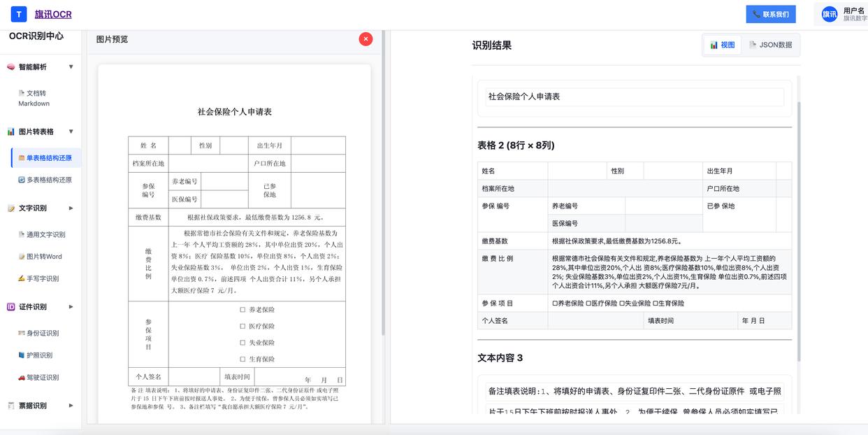Image resolution: width=868 pixels, height=435 pixels.
Task: Click the blue T logo icon
Action: tap(19, 14)
